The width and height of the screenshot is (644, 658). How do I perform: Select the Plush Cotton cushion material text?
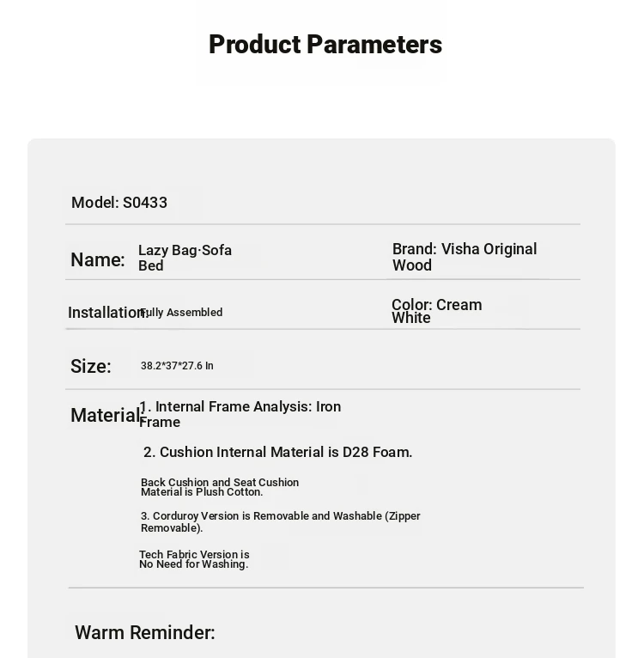click(x=220, y=487)
